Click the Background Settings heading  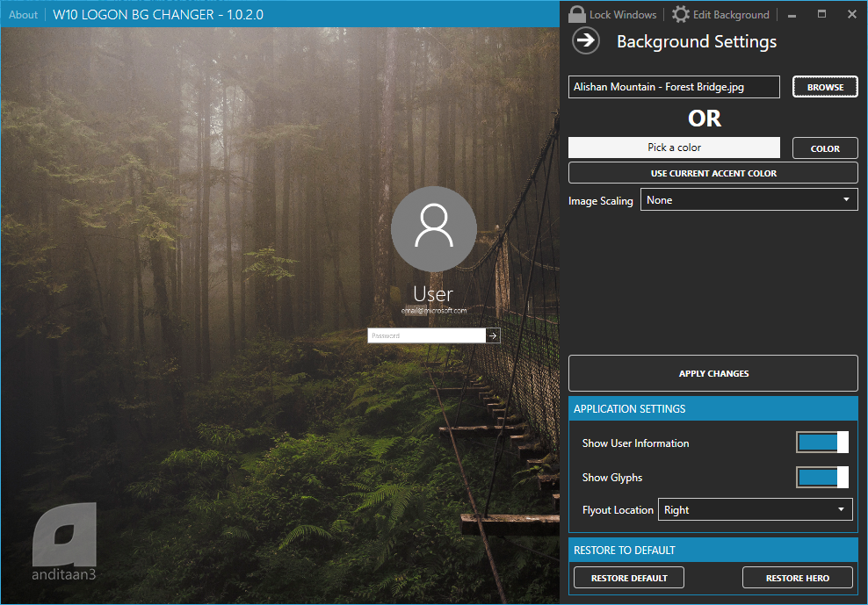(697, 41)
